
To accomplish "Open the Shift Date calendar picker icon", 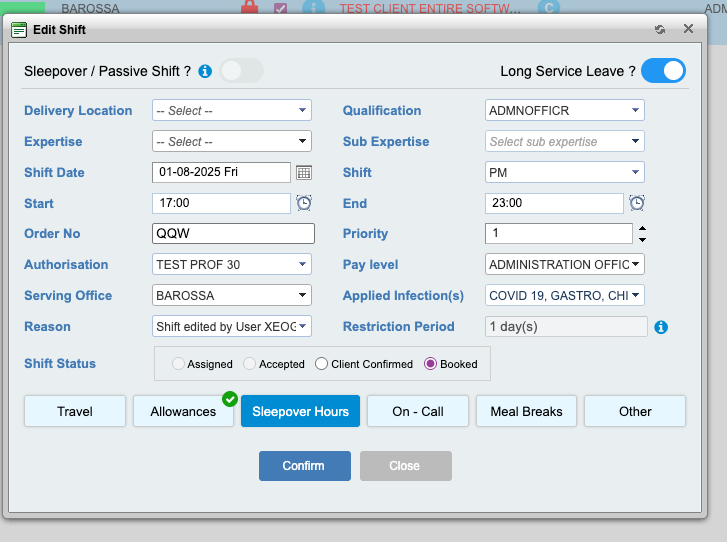I will (x=304, y=173).
